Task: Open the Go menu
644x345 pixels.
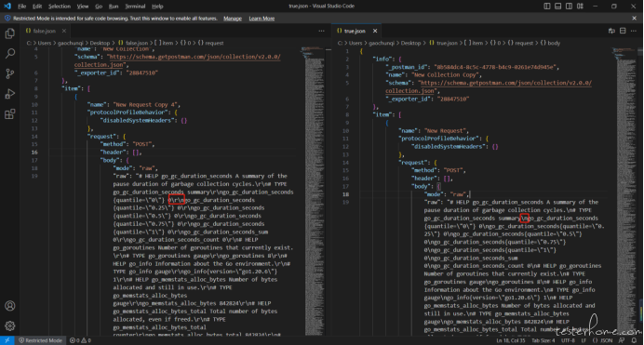Action: [x=99, y=7]
